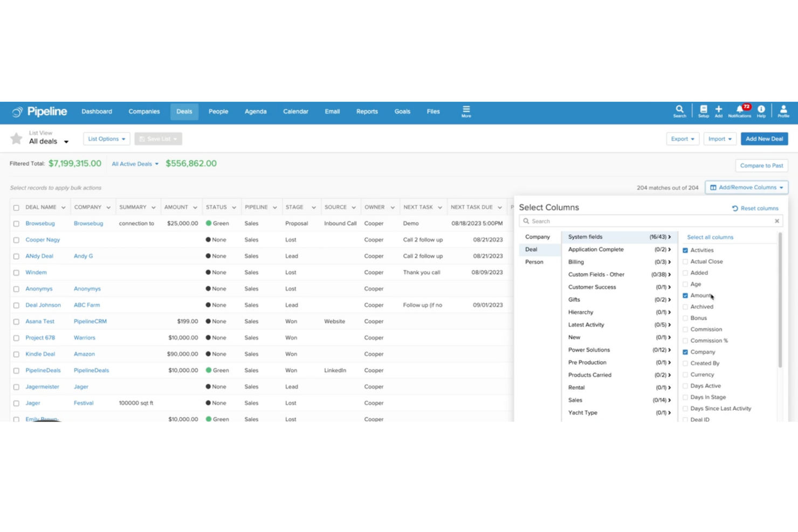Click the Select all columns link
Screen dimensions: 798x532
click(x=710, y=237)
